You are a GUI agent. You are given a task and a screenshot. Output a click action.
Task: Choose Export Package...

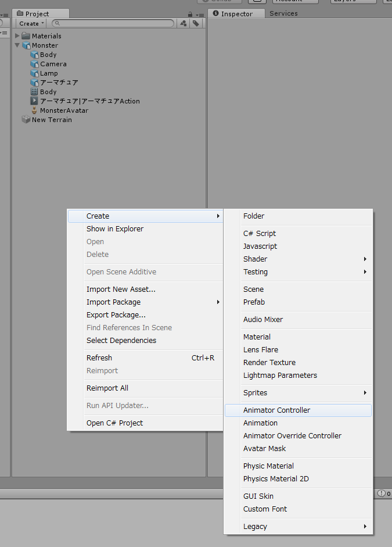[145, 314]
